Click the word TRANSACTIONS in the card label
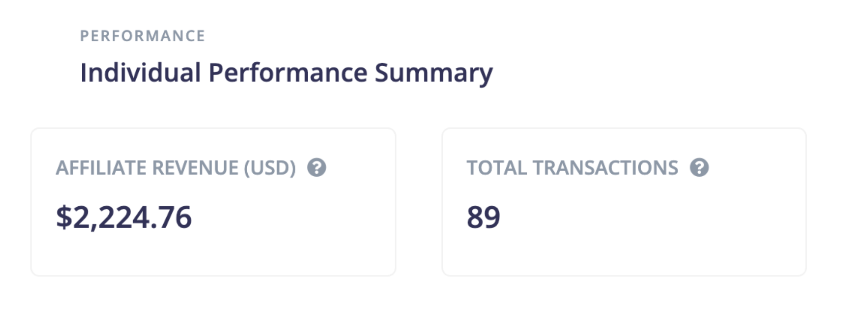Screen dimensions: 868x316 (x=606, y=168)
